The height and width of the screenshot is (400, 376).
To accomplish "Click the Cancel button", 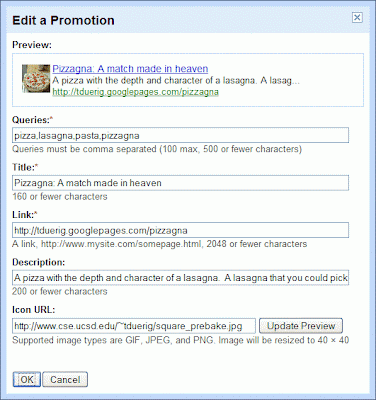I will point(65,379).
